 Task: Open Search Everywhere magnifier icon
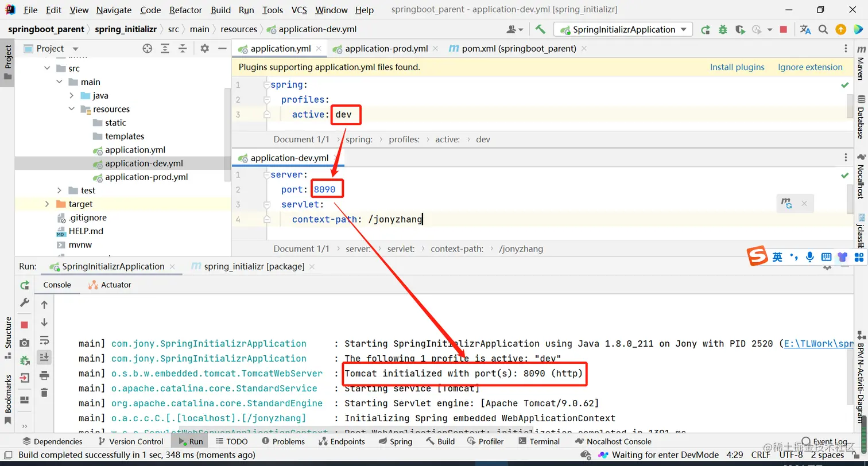coord(823,29)
